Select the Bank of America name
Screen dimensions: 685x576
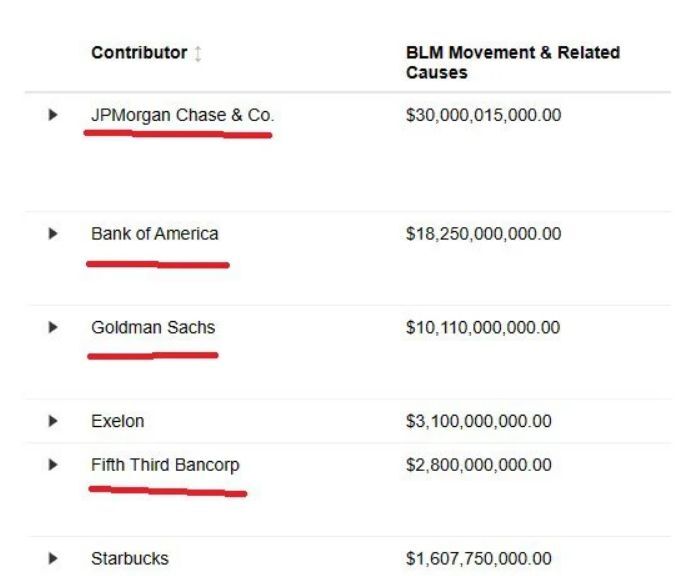point(154,234)
